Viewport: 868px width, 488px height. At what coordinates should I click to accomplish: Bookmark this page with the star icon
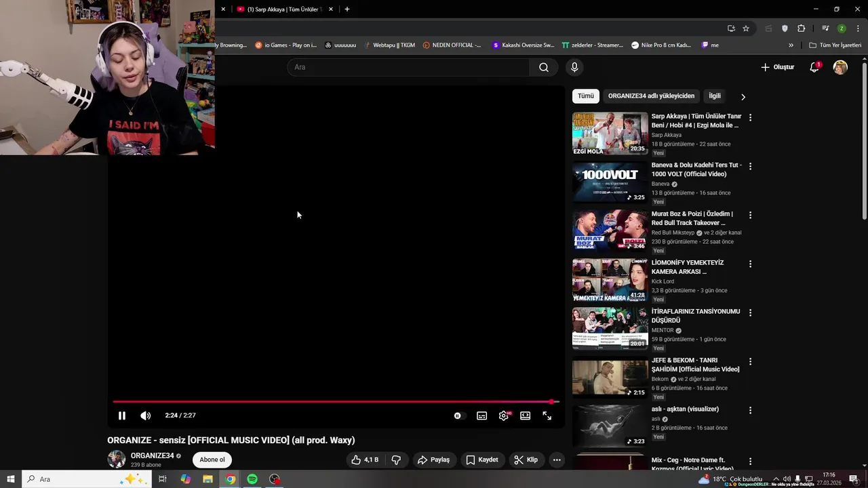click(746, 28)
